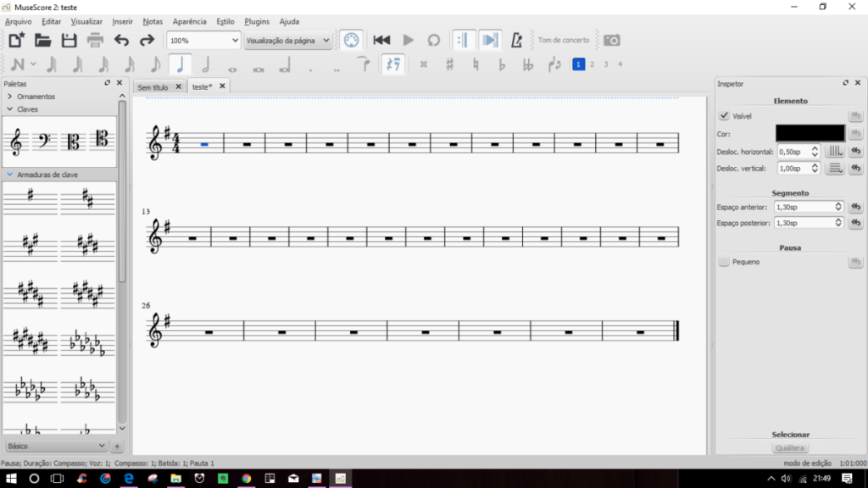This screenshot has height=488, width=868.
Task: Click the black Cor color swatch
Action: point(810,133)
